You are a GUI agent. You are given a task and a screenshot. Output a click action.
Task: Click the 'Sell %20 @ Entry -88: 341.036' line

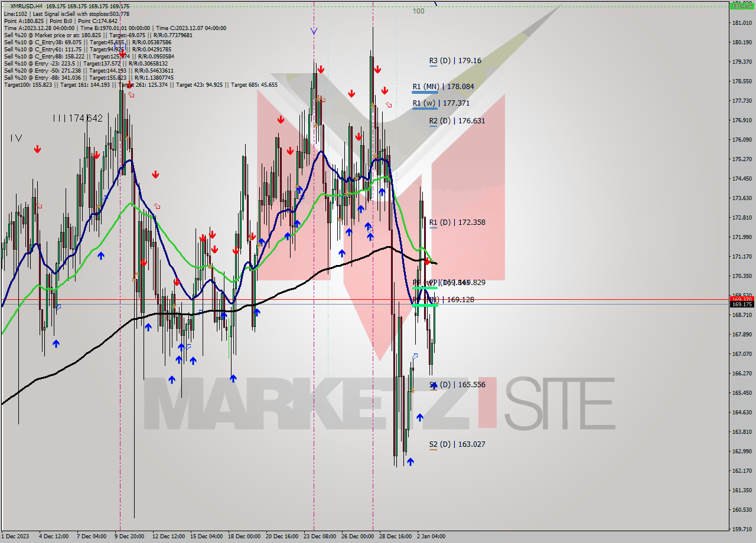pyautogui.click(x=89, y=77)
